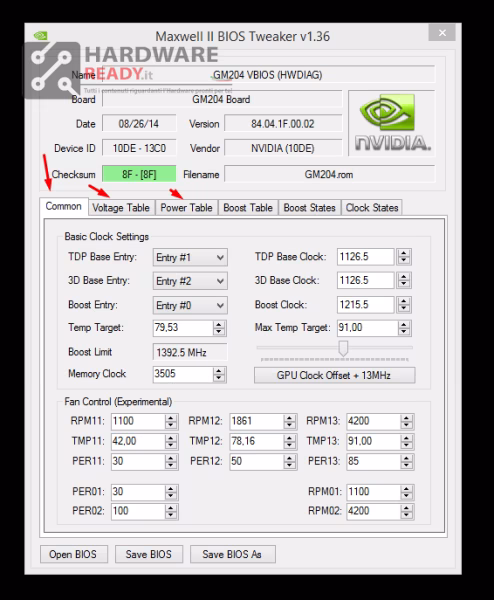Click the RPM12 stepper arrows
This screenshot has width=494, height=600.
pyautogui.click(x=290, y=421)
